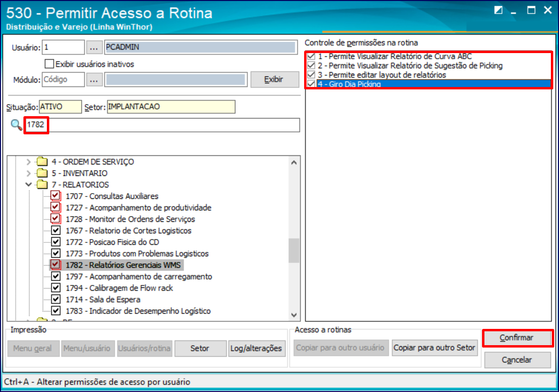
Task: Uncheck 2 - Permite Visualizar Relatório de Sugestão de Picking
Action: [311, 65]
